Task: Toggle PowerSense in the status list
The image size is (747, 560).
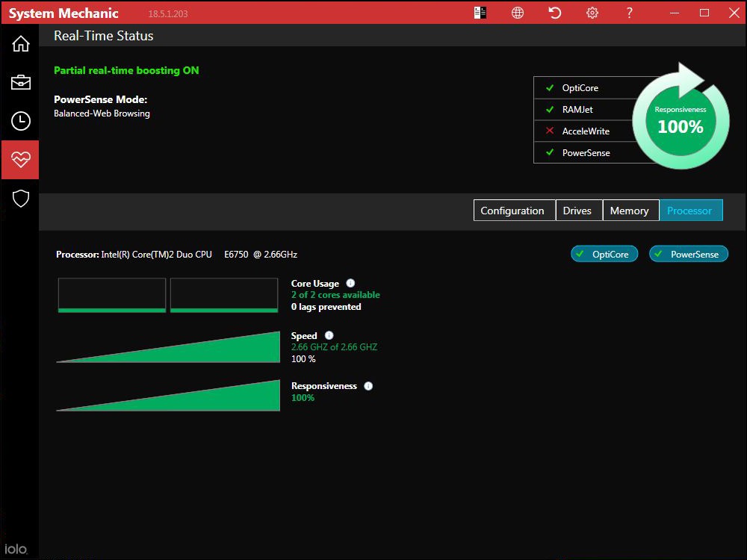Action: pos(548,152)
